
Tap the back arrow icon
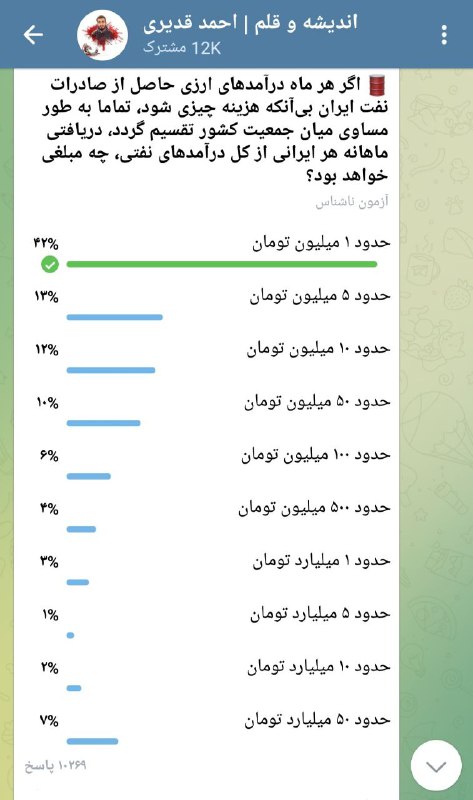33,35
